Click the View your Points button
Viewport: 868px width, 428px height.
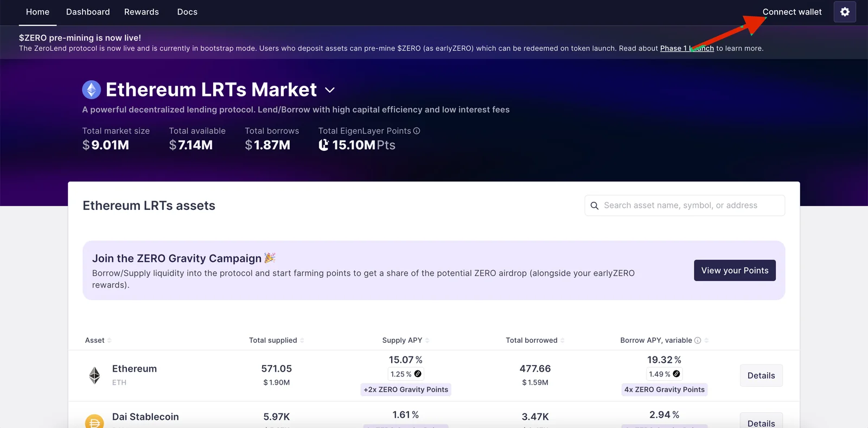pyautogui.click(x=735, y=270)
